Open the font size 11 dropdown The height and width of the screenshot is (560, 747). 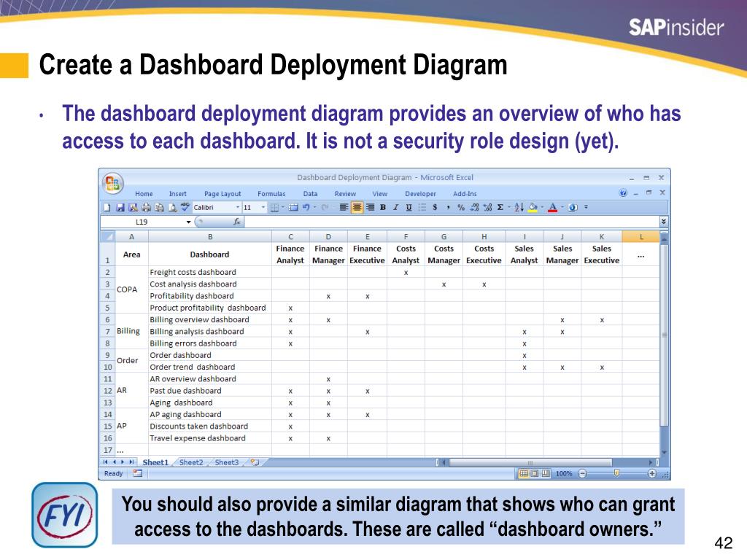tap(263, 207)
